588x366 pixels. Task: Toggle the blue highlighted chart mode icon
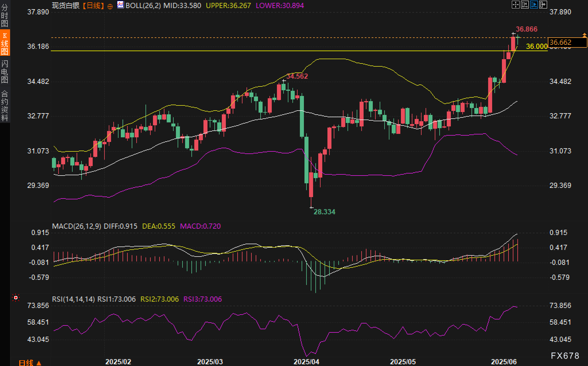click(534, 5)
